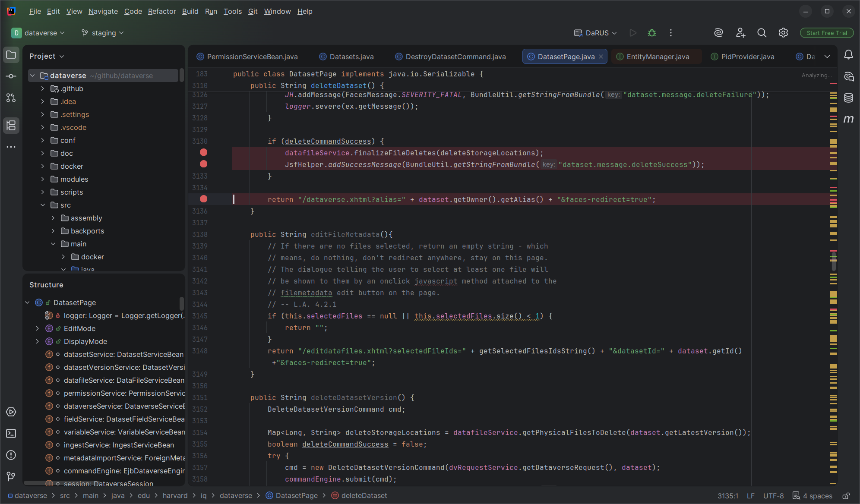860x504 pixels.
Task: Open the Maven tool window icon
Action: pos(848,119)
